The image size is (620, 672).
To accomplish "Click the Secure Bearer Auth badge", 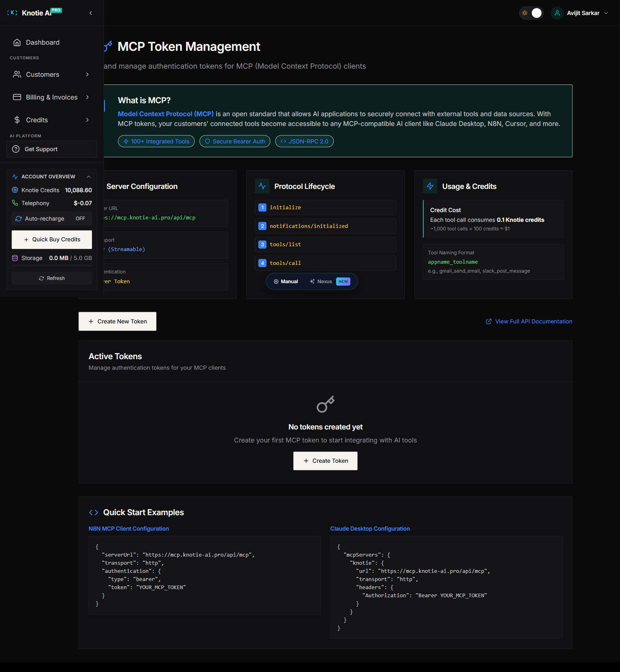I will click(235, 141).
